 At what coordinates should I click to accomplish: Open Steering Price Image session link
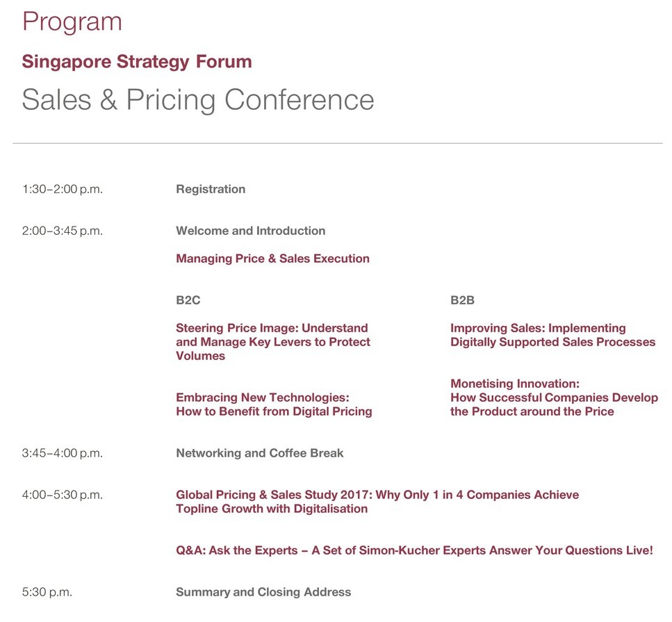click(273, 342)
